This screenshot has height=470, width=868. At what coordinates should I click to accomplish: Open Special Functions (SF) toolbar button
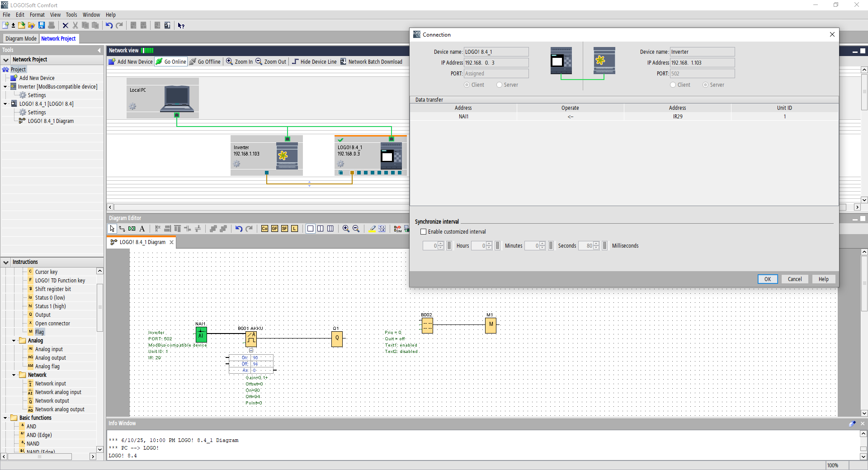pos(284,229)
